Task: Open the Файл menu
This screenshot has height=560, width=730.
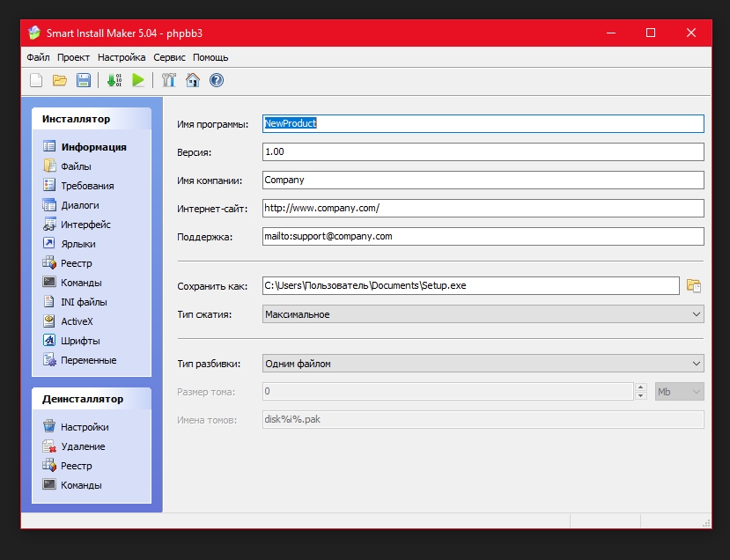Action: (38, 57)
